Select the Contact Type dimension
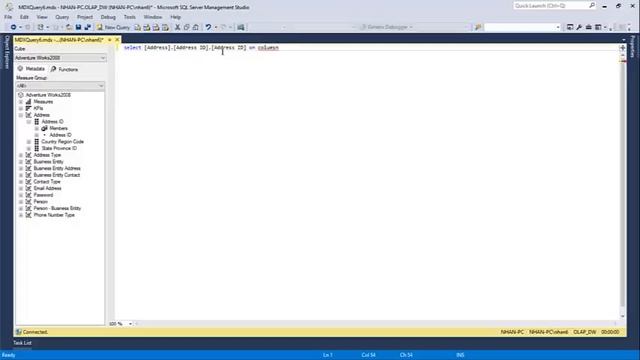This screenshot has height=360, width=640. [x=47, y=182]
